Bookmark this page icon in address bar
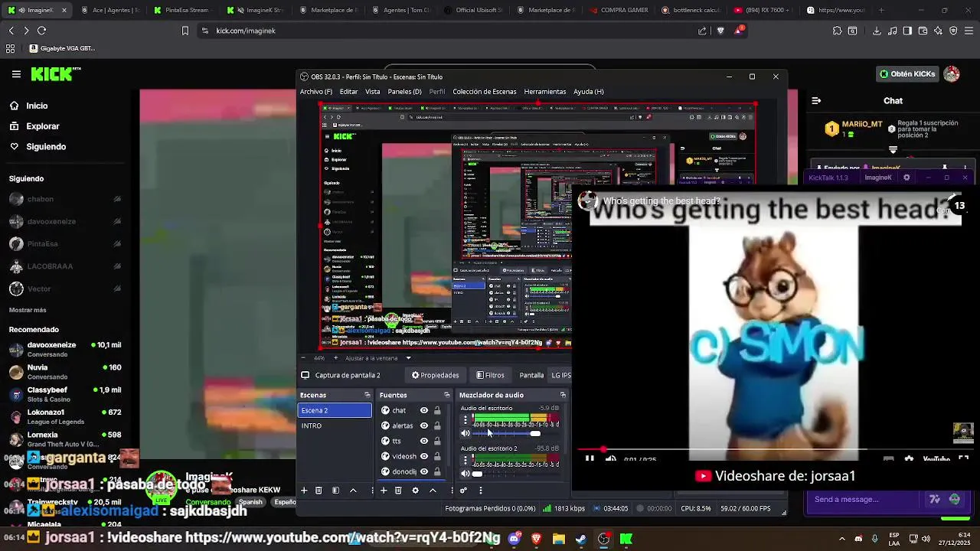 pos(185,31)
